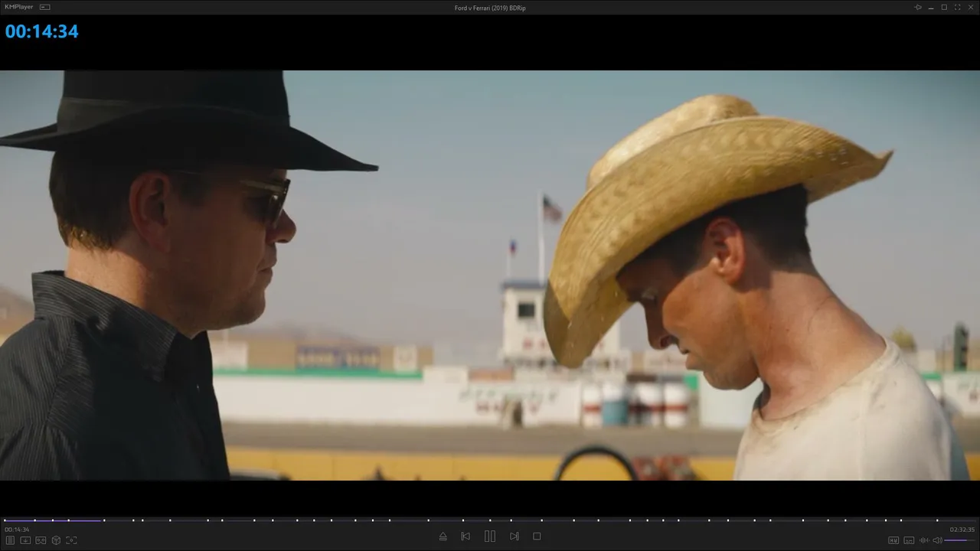Pin the player window on top

coord(918,7)
